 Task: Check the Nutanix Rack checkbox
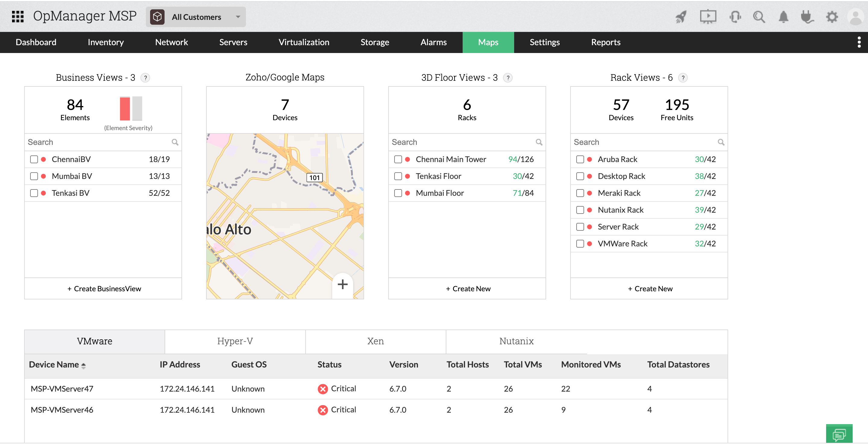[x=580, y=210]
